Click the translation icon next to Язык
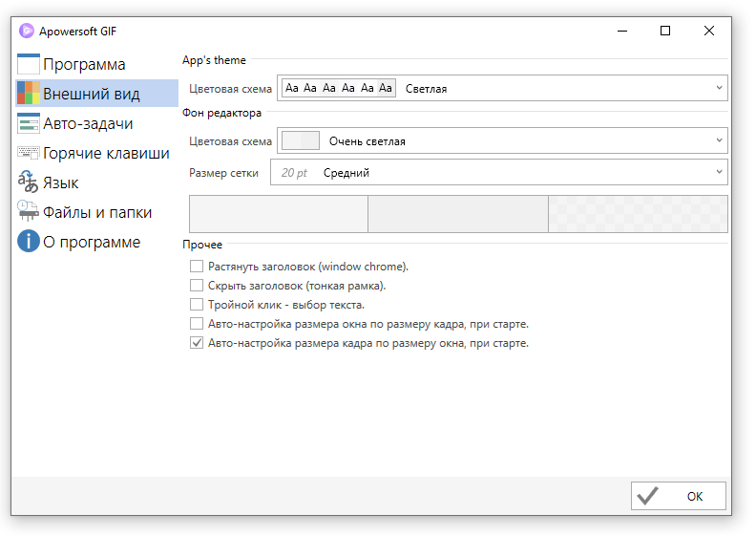756x536 pixels. point(28,182)
